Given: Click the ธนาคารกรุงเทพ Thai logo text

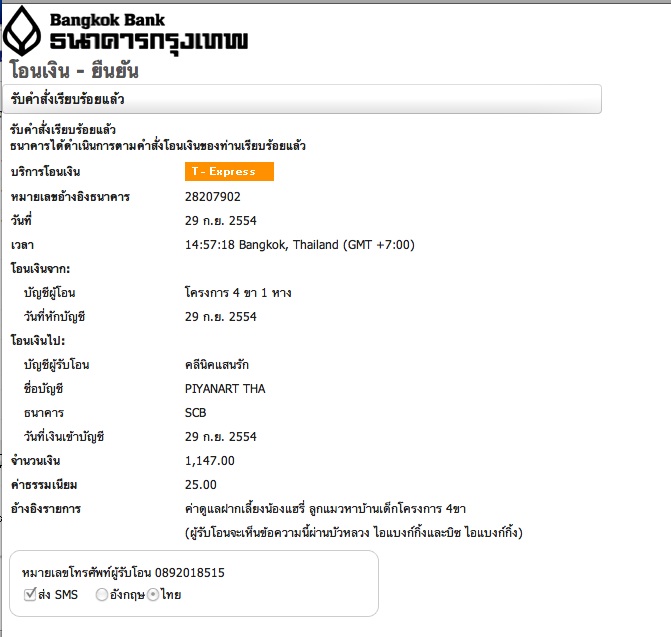Looking at the screenshot, I should (x=149, y=42).
